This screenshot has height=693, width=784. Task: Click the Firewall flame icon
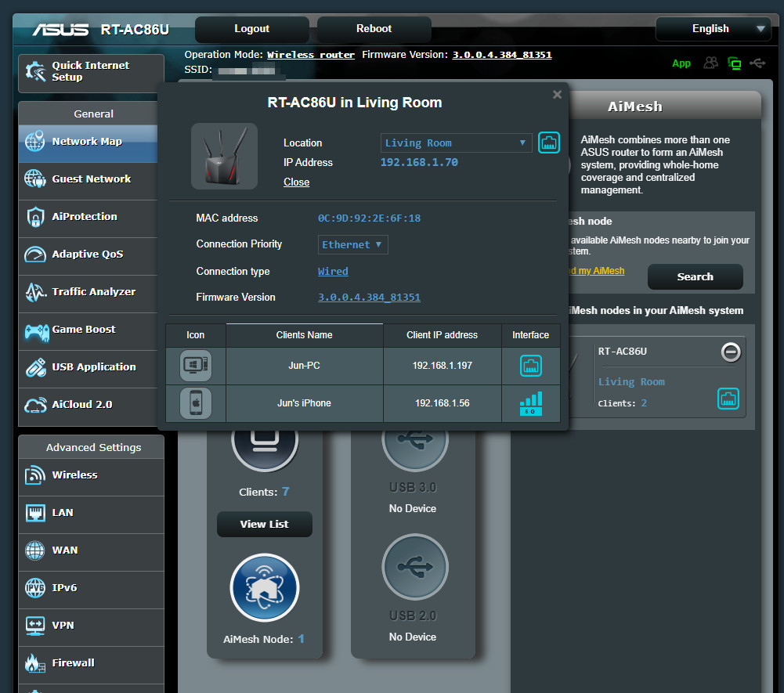(35, 663)
